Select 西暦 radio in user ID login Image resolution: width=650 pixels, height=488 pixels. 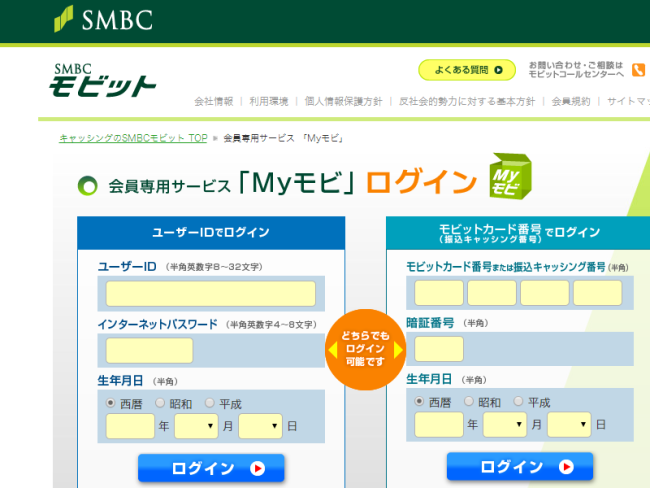(x=110, y=403)
